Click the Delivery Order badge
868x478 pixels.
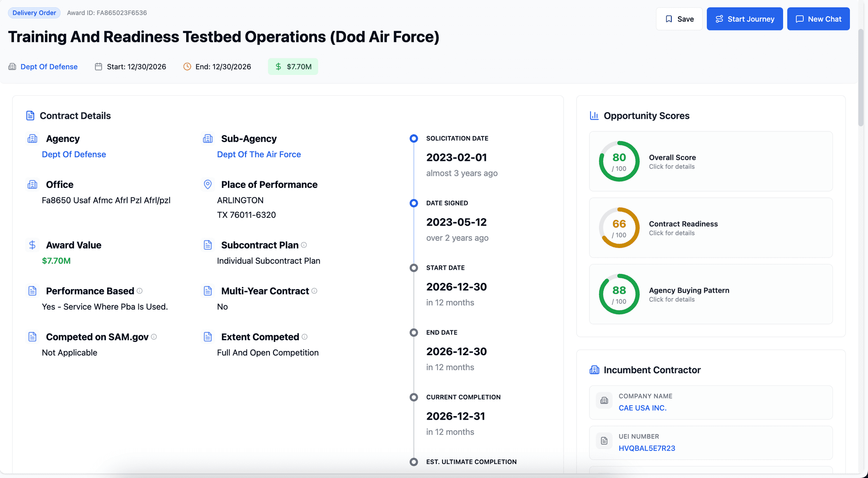pyautogui.click(x=34, y=13)
